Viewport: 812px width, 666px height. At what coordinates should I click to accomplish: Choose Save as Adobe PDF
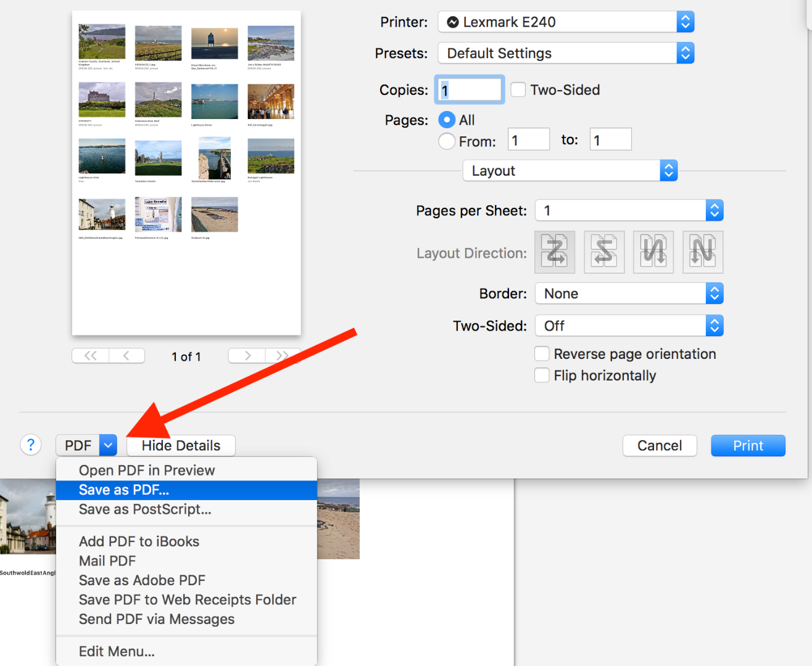click(x=186, y=580)
